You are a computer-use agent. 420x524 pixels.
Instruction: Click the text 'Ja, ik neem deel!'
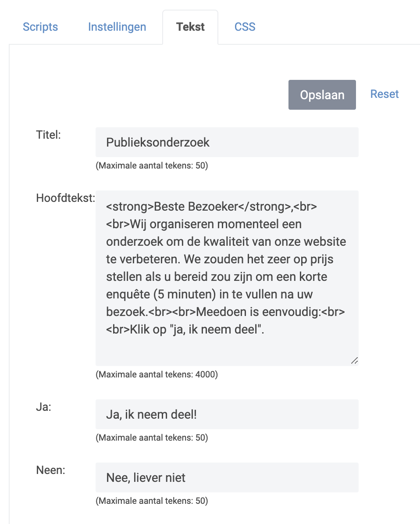point(151,414)
